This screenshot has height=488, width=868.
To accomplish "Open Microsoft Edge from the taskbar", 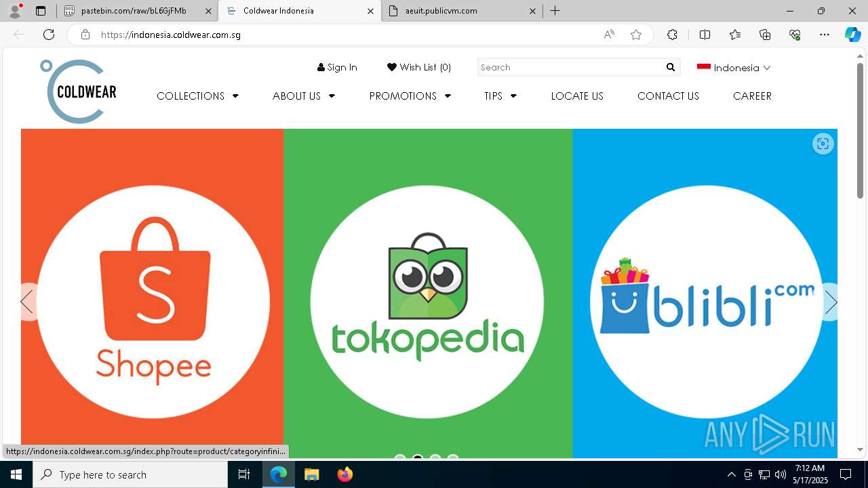I will (x=279, y=474).
